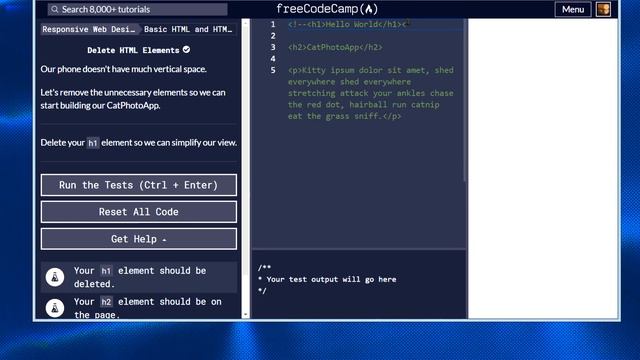Click the Kitty ipsum paragraph code
640x360 pixels.
tap(371, 93)
